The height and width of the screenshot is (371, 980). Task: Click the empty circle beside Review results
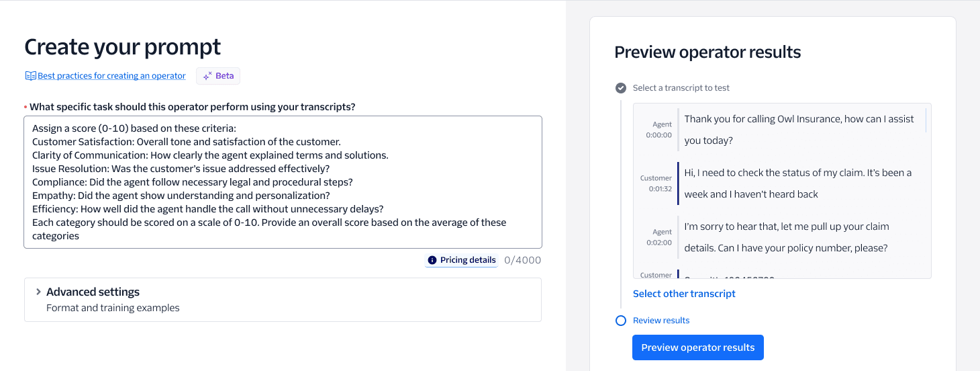point(621,321)
